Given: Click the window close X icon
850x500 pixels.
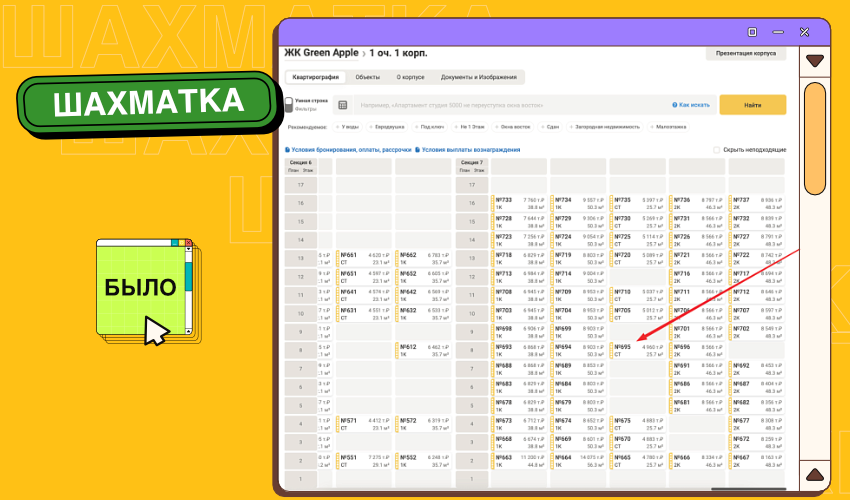Looking at the screenshot, I should click(x=803, y=32).
